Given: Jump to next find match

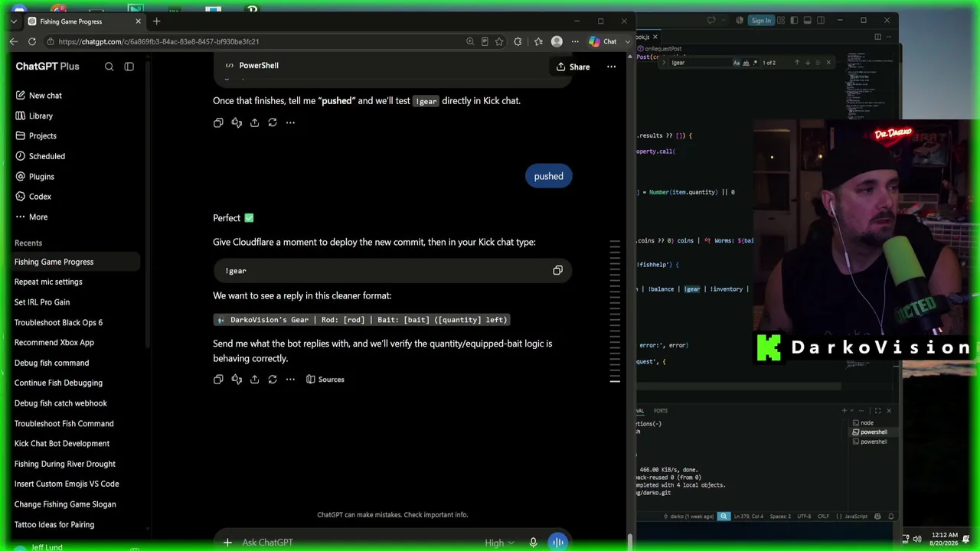Looking at the screenshot, I should coord(807,63).
